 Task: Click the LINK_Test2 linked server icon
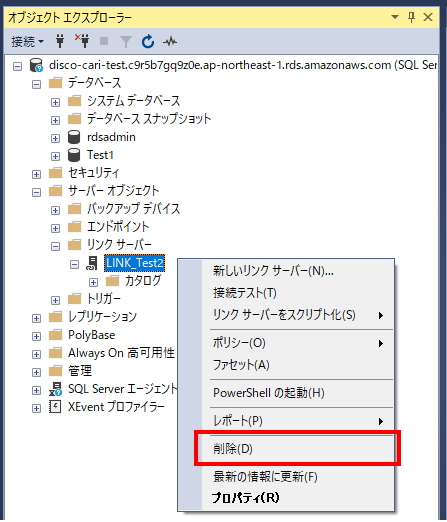point(92,263)
